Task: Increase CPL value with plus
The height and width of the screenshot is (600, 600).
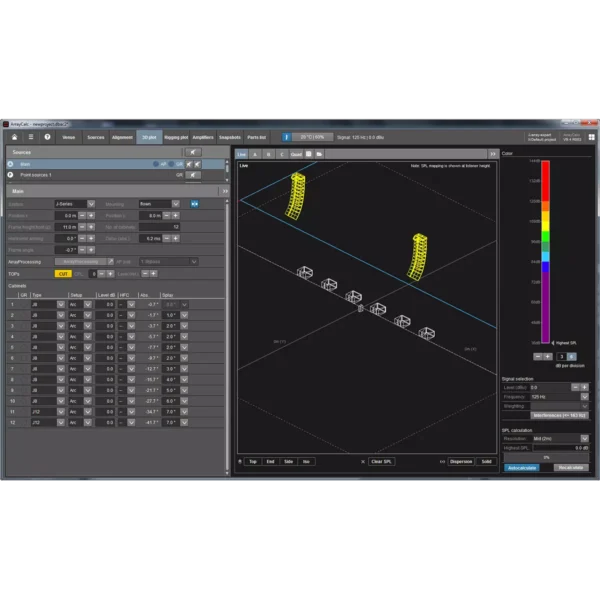Action: point(110,274)
